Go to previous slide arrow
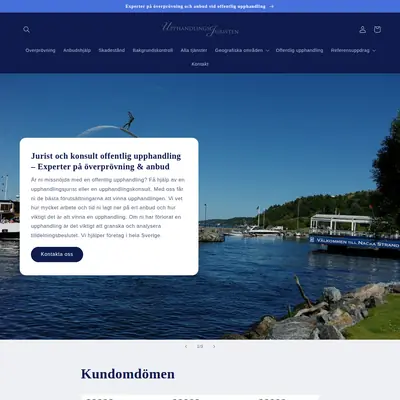This screenshot has height=400, width=400. [x=186, y=346]
